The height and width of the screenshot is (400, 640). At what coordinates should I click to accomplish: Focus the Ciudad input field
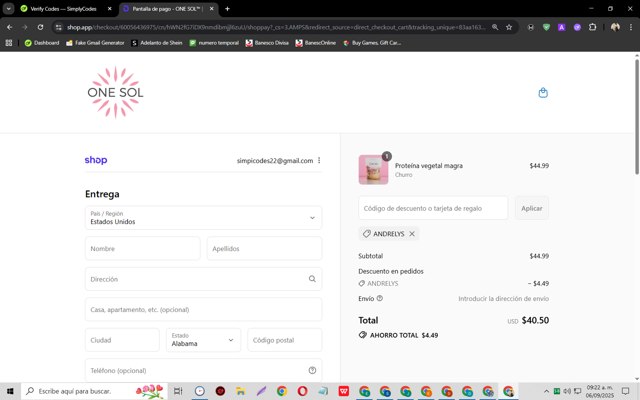[x=122, y=340]
